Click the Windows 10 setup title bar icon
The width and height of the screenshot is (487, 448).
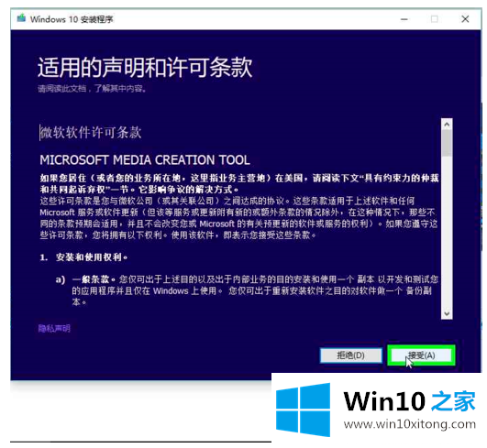pos(21,18)
